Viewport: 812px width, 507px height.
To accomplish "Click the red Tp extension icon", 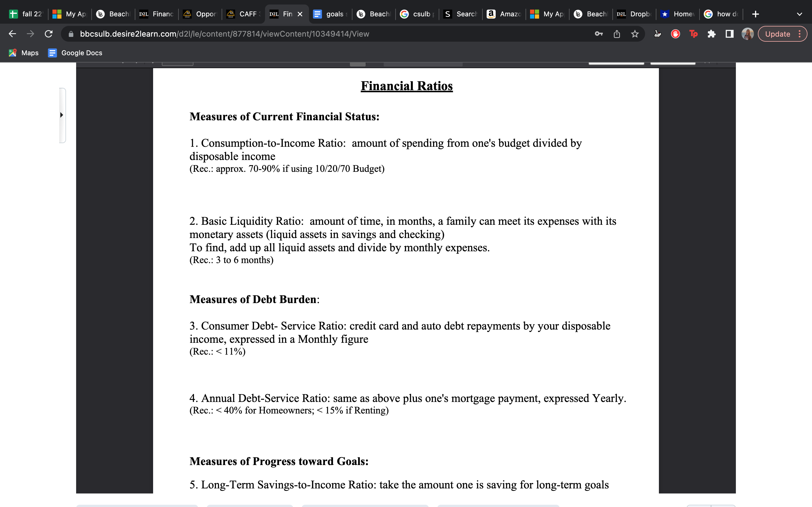I will click(x=693, y=34).
